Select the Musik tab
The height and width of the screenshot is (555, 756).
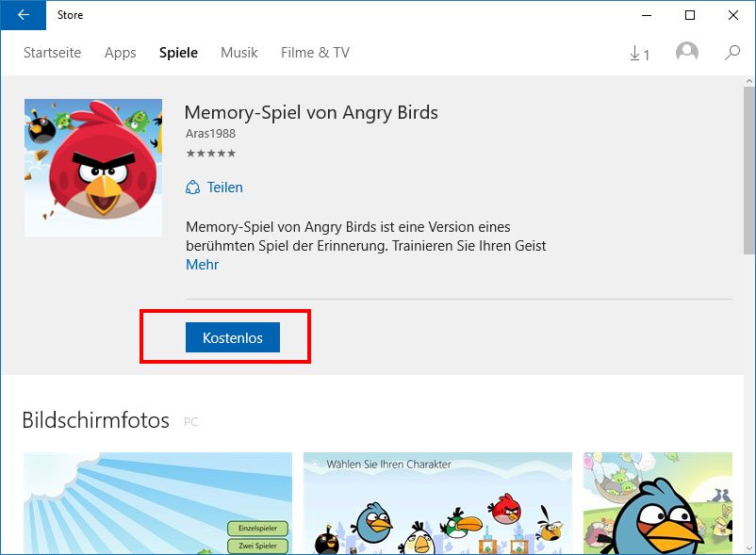tap(238, 53)
